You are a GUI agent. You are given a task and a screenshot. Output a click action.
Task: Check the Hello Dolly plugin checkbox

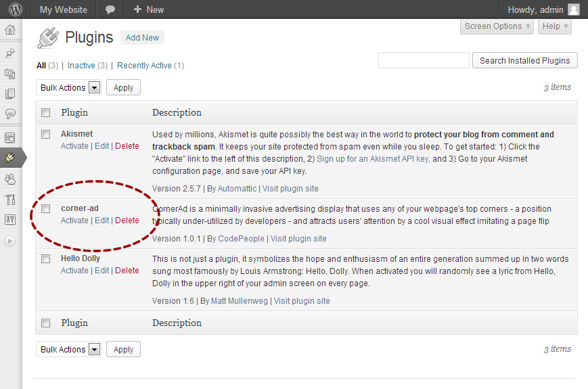[46, 258]
